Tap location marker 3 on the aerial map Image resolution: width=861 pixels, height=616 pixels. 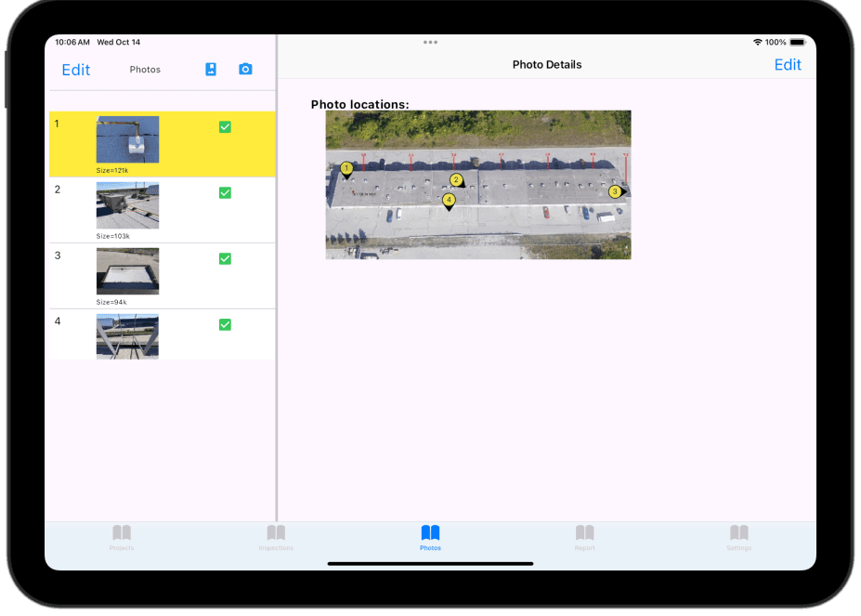(616, 191)
